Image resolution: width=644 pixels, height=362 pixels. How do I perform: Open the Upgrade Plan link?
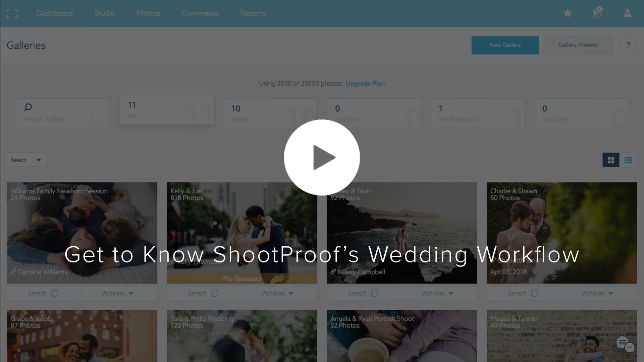365,83
